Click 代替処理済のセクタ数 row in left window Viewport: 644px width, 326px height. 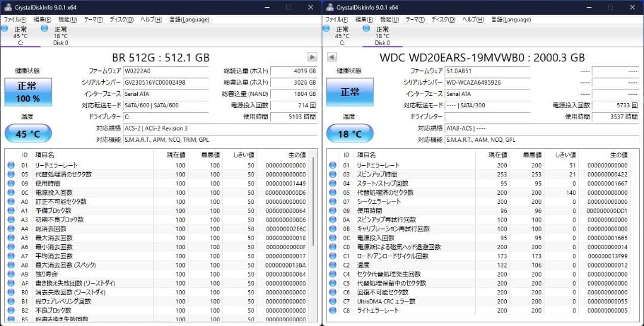(x=158, y=175)
